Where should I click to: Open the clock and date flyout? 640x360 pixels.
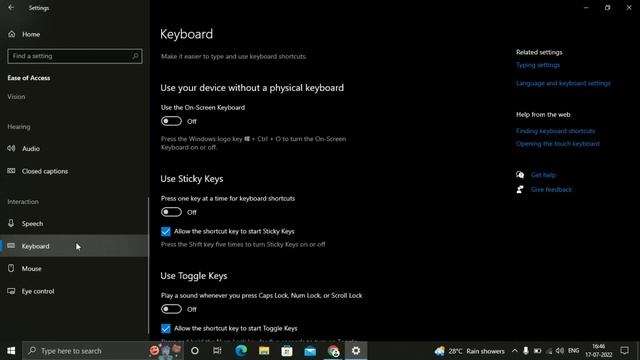coord(598,351)
